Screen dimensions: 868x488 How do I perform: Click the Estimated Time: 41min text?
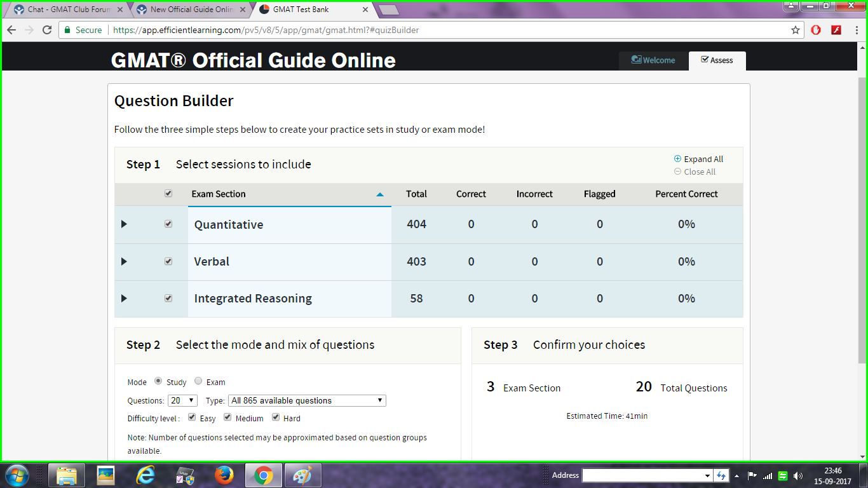click(607, 416)
